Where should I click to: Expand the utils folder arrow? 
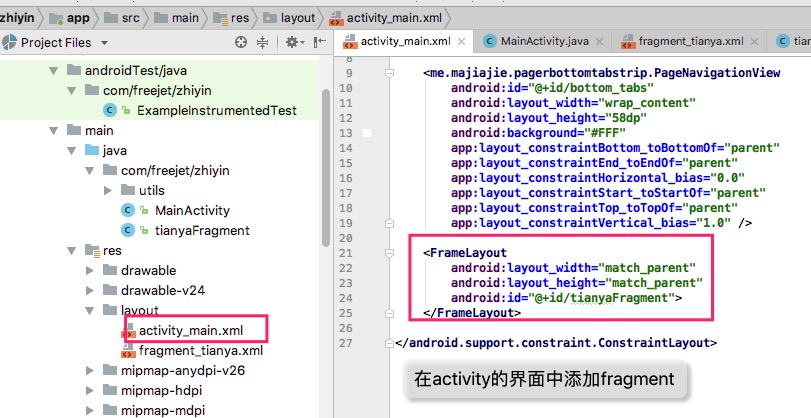point(108,190)
